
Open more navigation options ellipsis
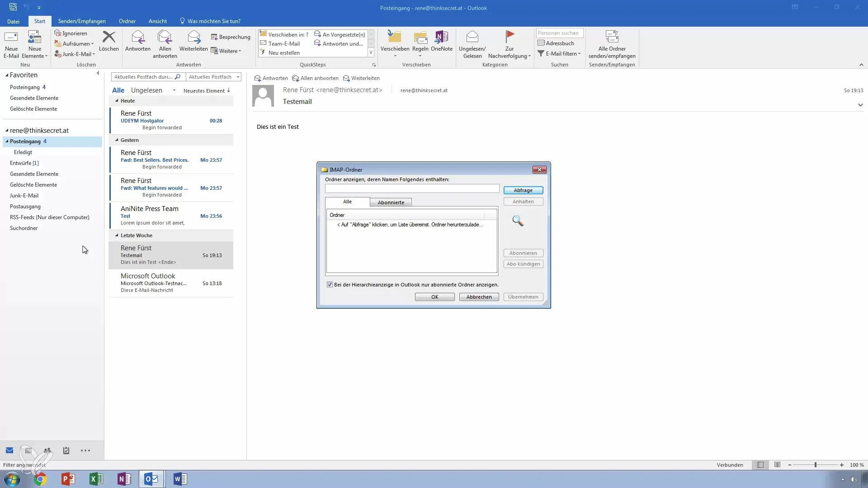(85, 450)
